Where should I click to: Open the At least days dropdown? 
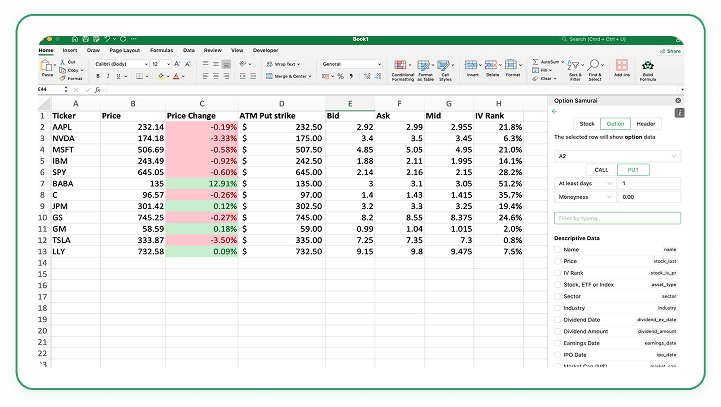click(x=584, y=183)
